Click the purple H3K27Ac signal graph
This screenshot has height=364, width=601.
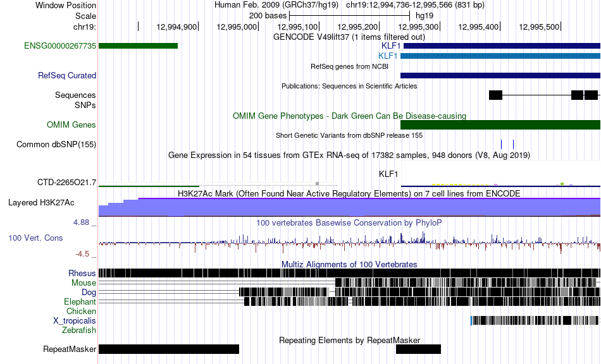pyautogui.click(x=350, y=207)
